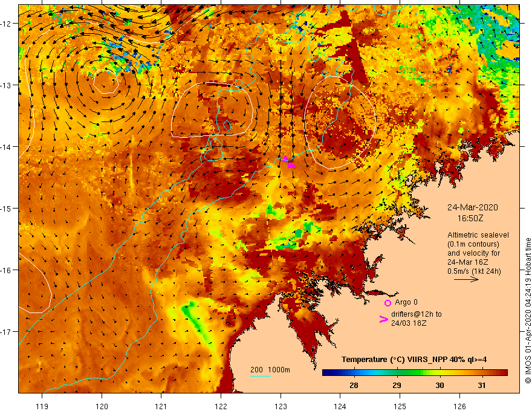Click the '24/03 18Z' legend text
This screenshot has width=532, height=411.
pyautogui.click(x=409, y=323)
